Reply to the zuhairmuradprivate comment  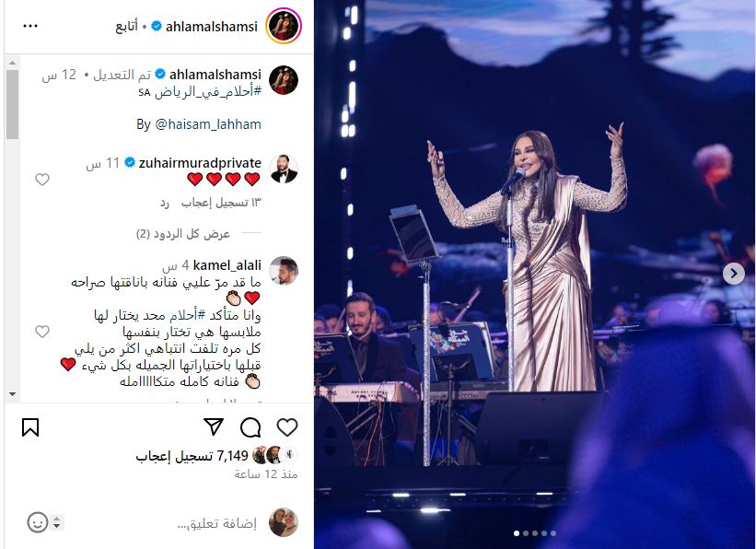point(165,203)
